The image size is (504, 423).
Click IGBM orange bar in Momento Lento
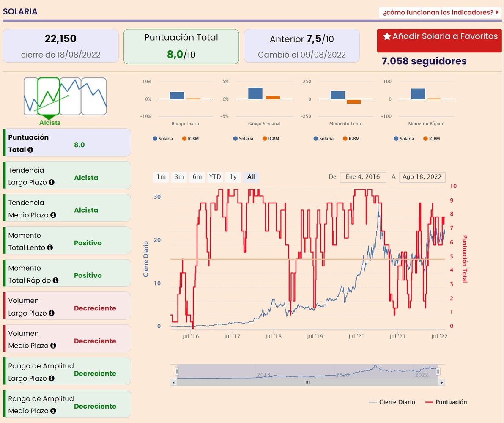[353, 102]
